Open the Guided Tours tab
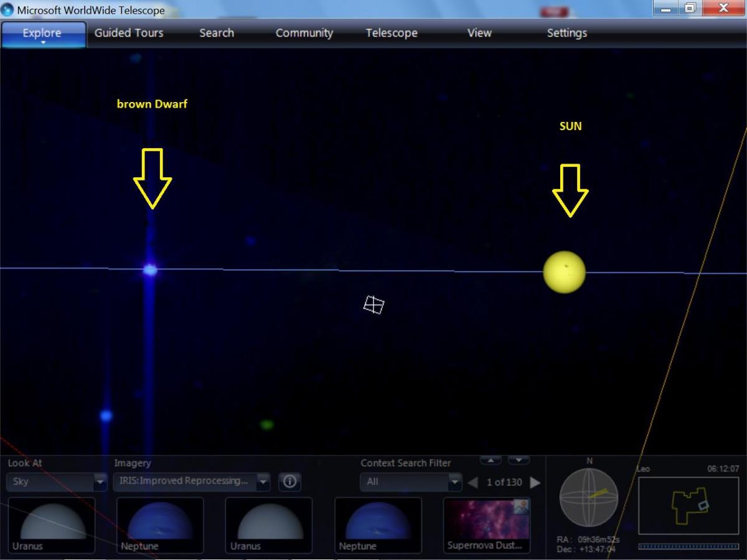The width and height of the screenshot is (747, 560). click(x=129, y=33)
